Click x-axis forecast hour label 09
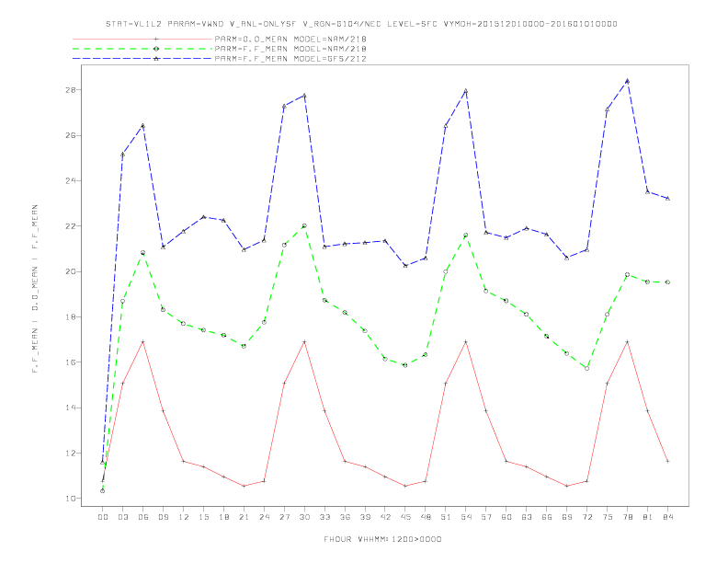 (163, 517)
